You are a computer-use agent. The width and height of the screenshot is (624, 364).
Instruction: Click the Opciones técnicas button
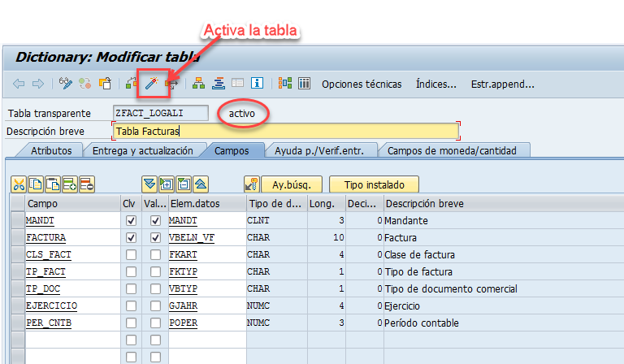362,84
